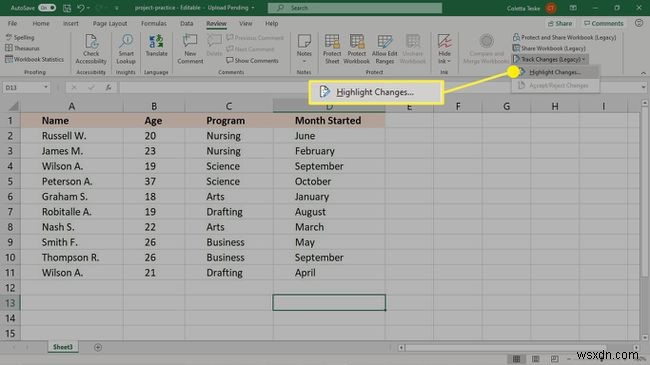Screen dimensions: 650x365
Task: Switch to the Data tab
Action: click(187, 24)
